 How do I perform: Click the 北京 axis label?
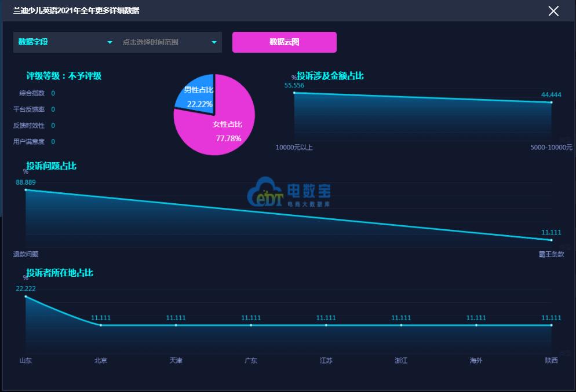(101, 361)
